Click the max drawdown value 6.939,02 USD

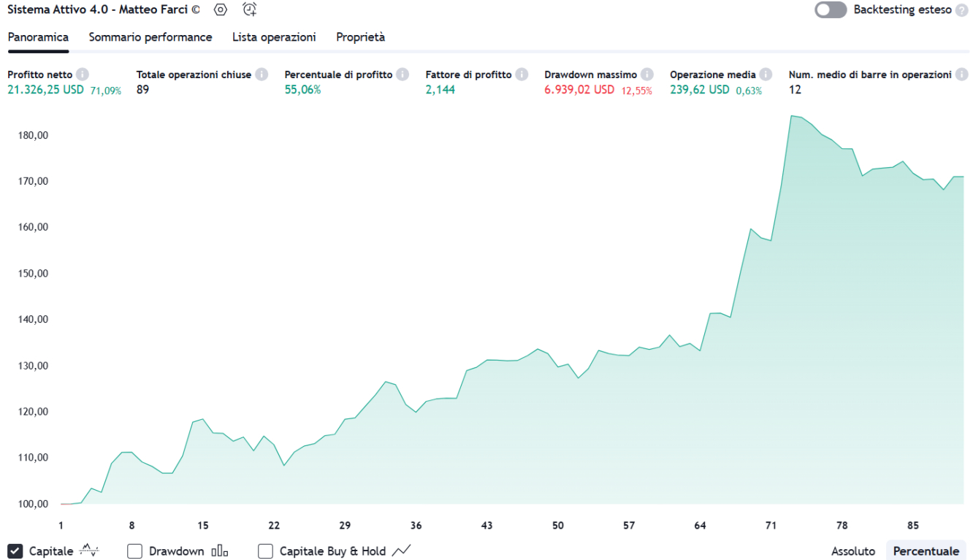pos(579,90)
